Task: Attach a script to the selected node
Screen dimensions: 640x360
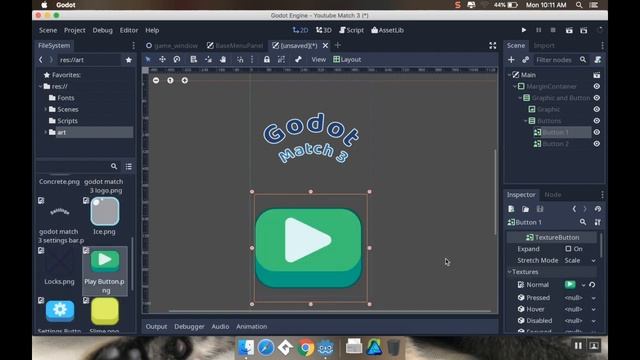Action: [598, 60]
